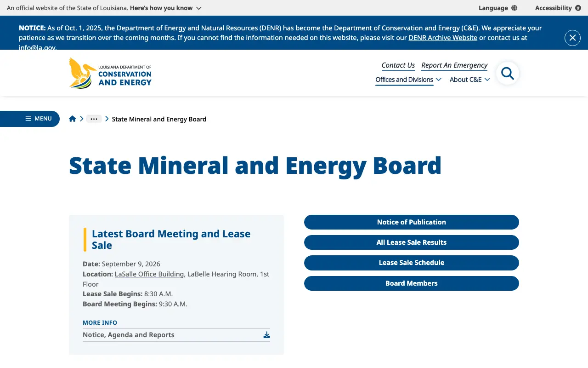Click the home icon in breadcrumb
588x368 pixels.
pos(72,119)
